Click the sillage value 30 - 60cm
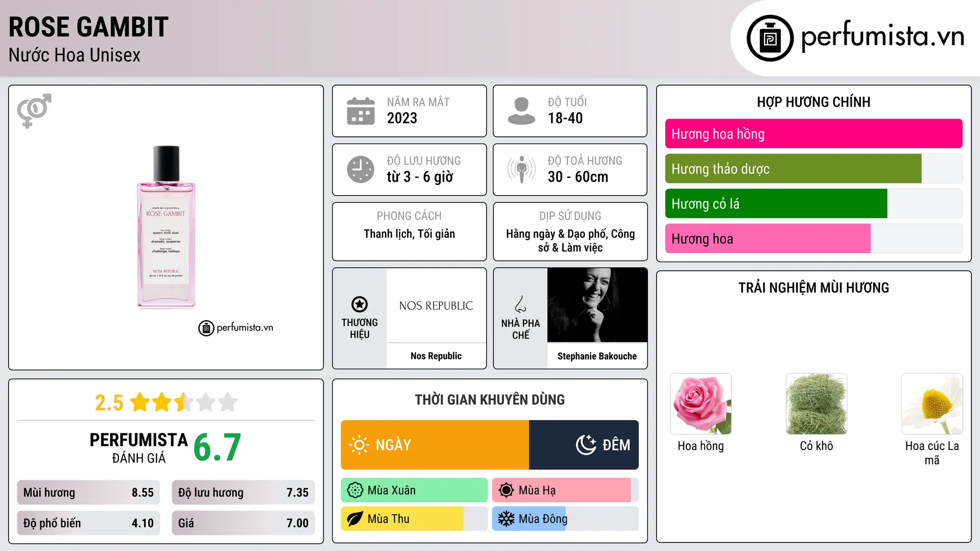 [578, 177]
